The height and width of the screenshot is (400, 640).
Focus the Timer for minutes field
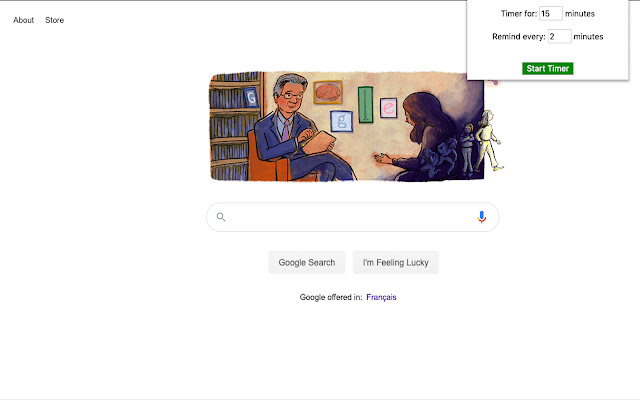[551, 13]
